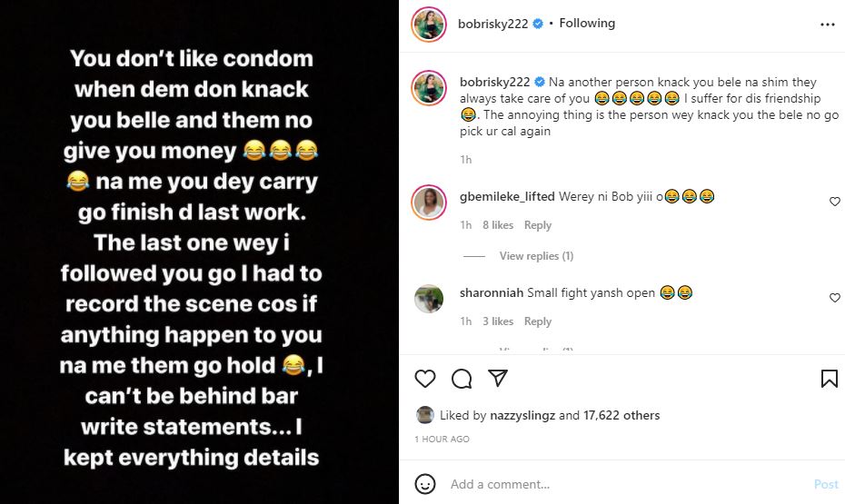This screenshot has width=845, height=504.
Task: Open list of 17,622 others who liked
Action: tap(621, 416)
